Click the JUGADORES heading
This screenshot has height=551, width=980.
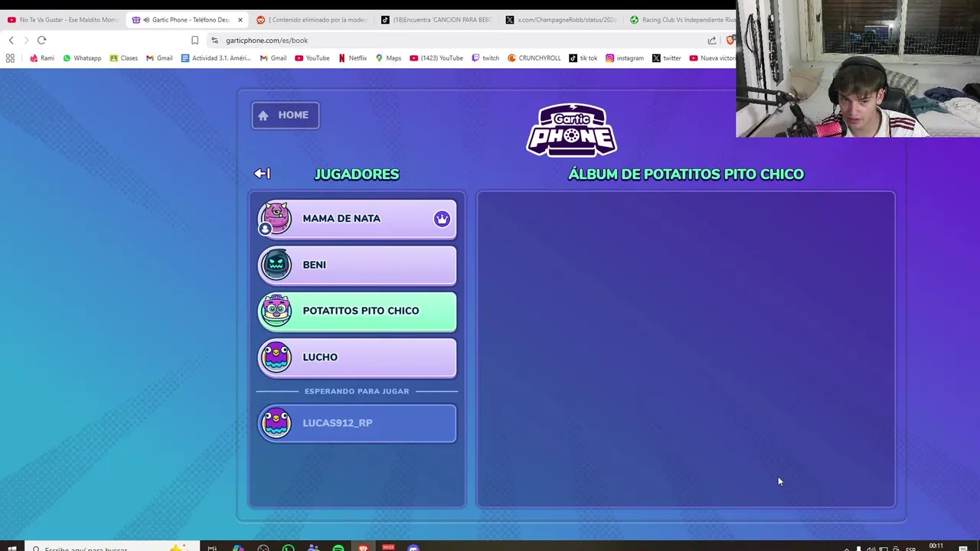click(357, 174)
